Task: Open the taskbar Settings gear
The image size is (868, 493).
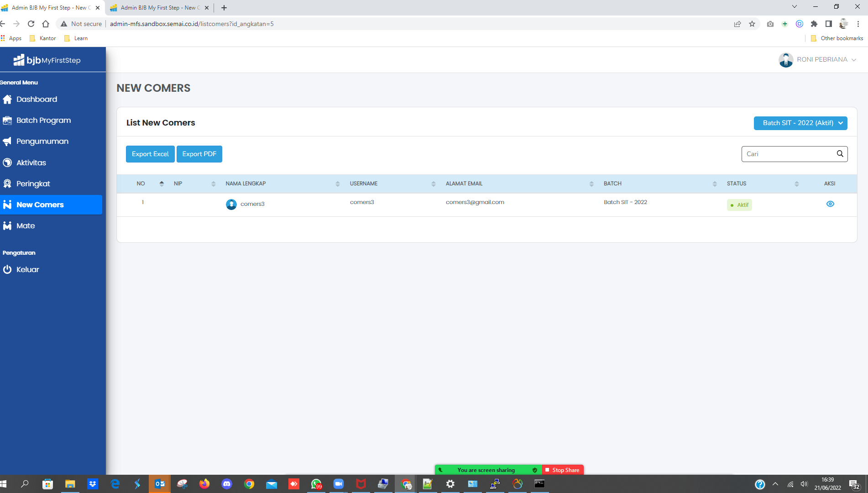Action: point(450,484)
